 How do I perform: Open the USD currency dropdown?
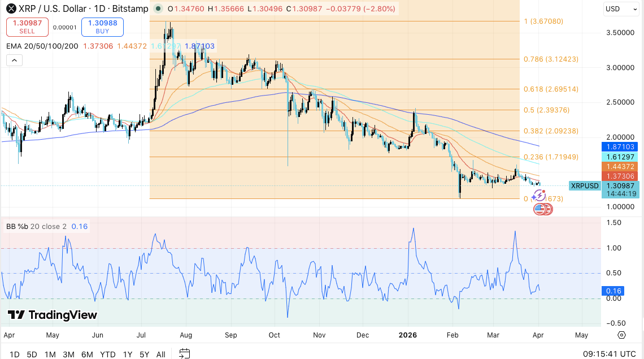coord(621,9)
